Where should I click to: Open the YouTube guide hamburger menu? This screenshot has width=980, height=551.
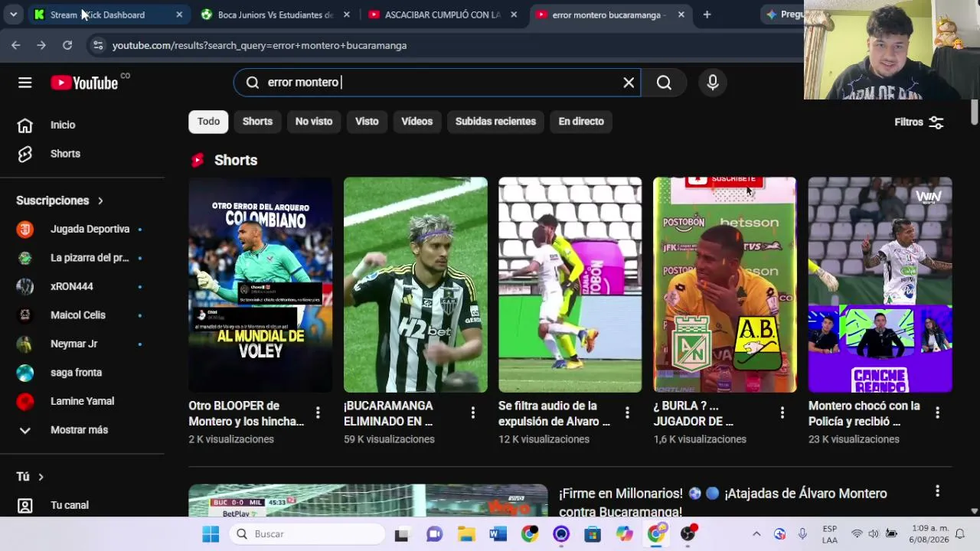[x=25, y=83]
